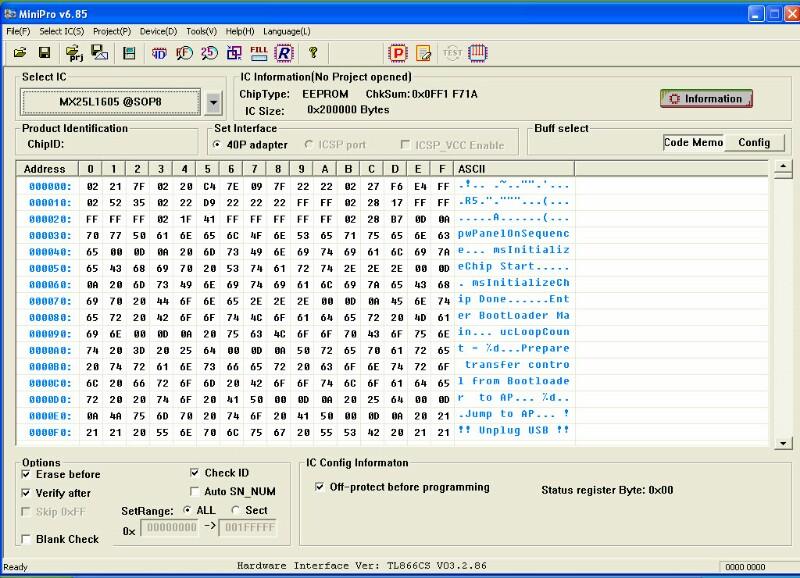
Task: Click the Information button
Action: (x=706, y=98)
